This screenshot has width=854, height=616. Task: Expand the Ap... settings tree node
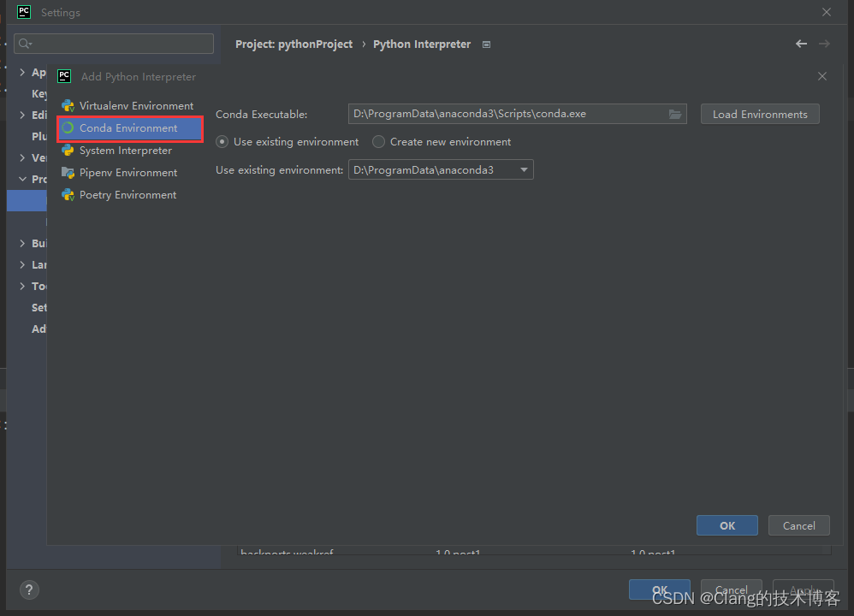(x=22, y=72)
